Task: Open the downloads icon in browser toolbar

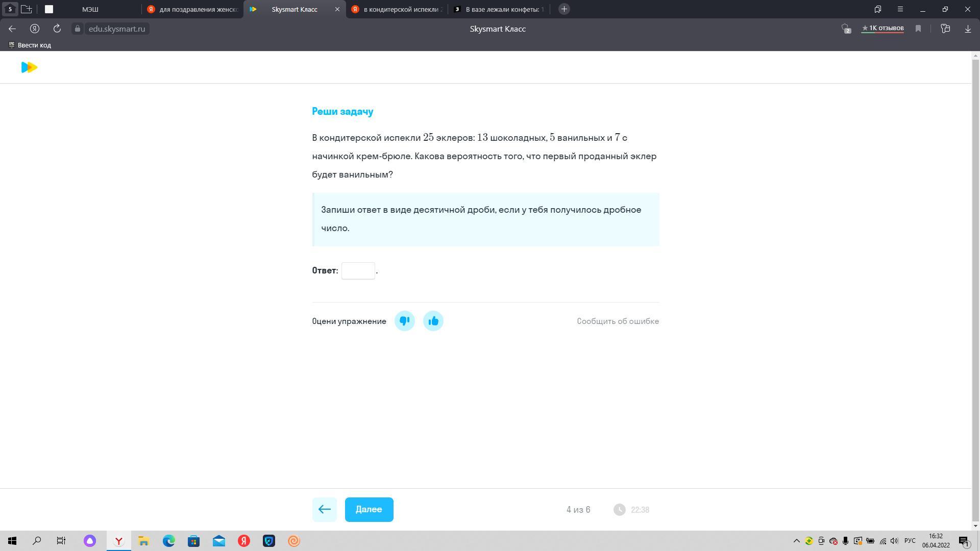Action: point(968,29)
